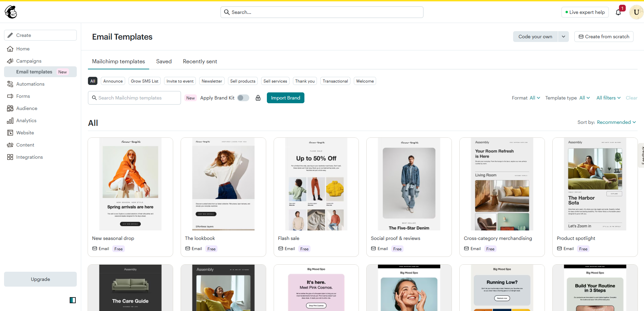The image size is (644, 311).
Task: Click the Code your own button
Action: click(x=535, y=37)
